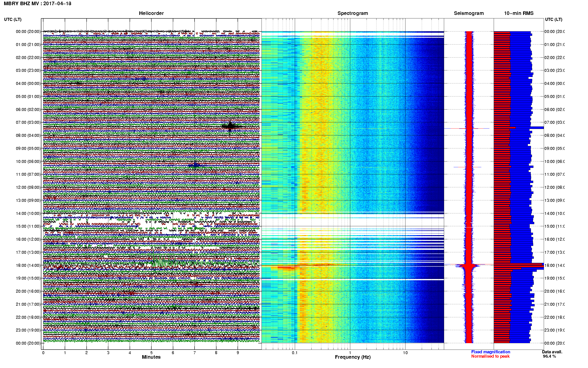Select the Helicorder panel title
The image size is (588, 368).
(151, 13)
